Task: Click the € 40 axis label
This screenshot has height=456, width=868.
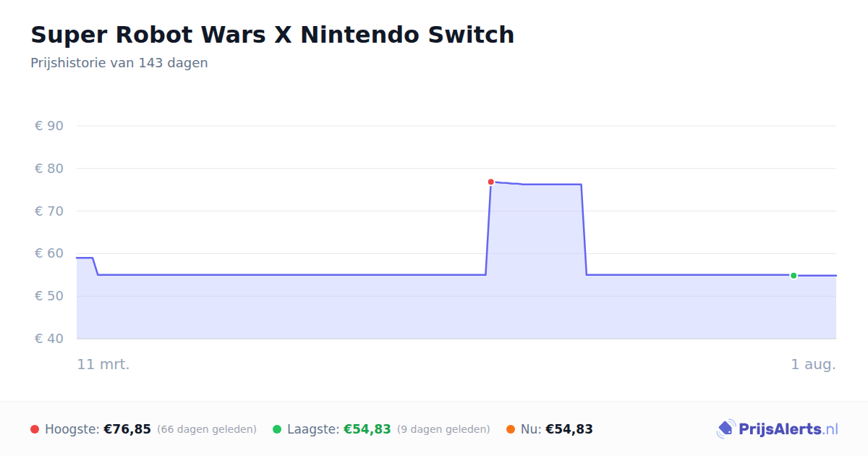Action: 49,339
